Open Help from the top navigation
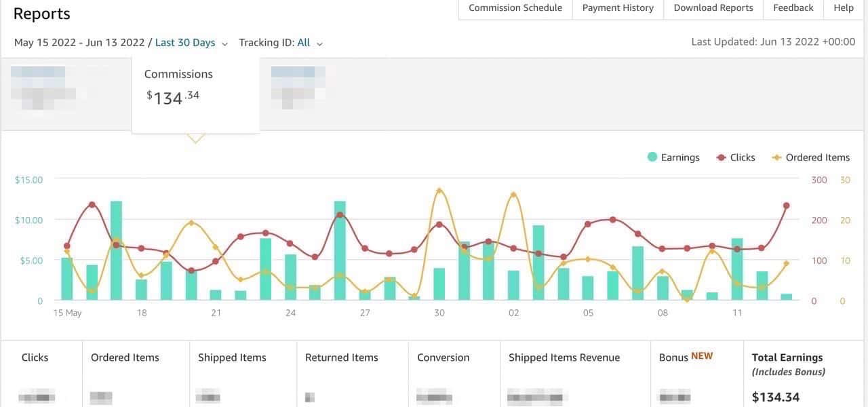Viewport: 868px width, 407px height. [x=843, y=8]
